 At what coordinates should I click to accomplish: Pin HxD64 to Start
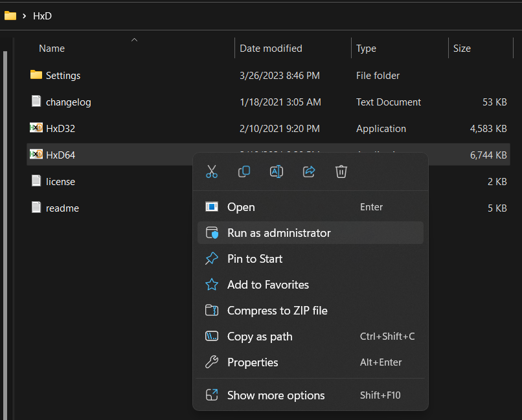coord(255,259)
